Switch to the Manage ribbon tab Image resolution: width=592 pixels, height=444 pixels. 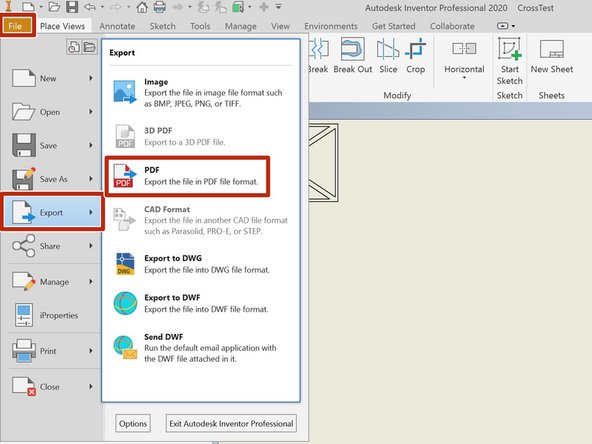click(x=240, y=26)
